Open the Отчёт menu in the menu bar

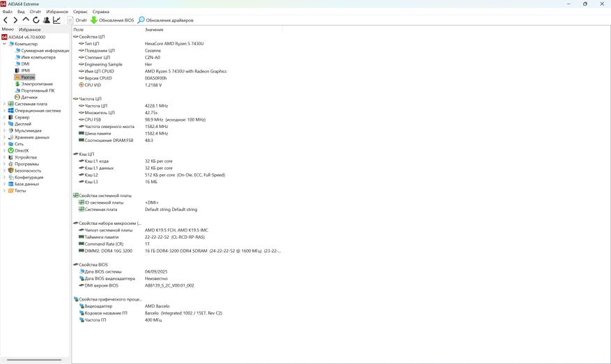[36, 12]
